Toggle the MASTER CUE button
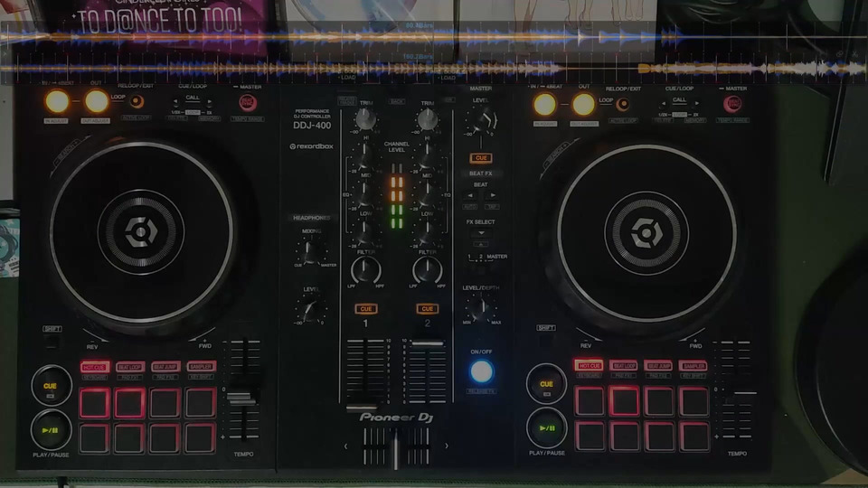Image resolution: width=868 pixels, height=488 pixels. click(x=481, y=157)
